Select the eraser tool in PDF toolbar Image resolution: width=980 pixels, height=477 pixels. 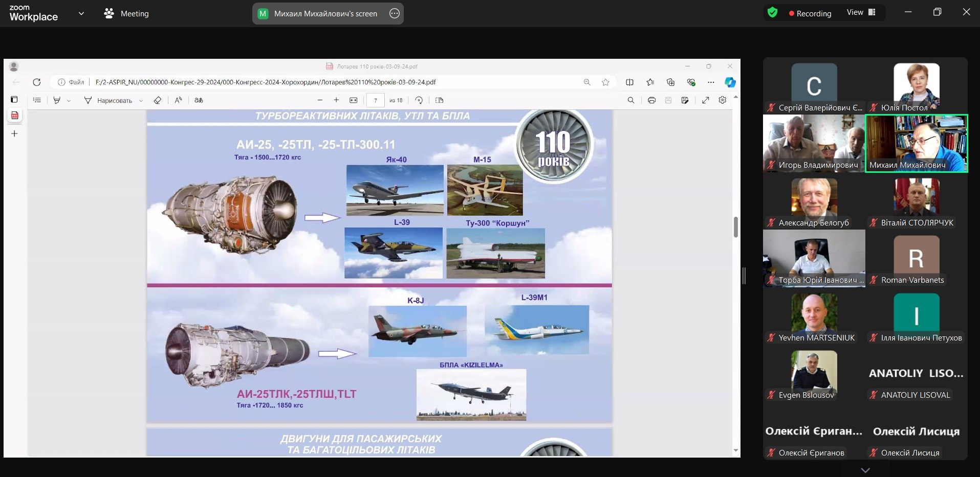coord(158,100)
